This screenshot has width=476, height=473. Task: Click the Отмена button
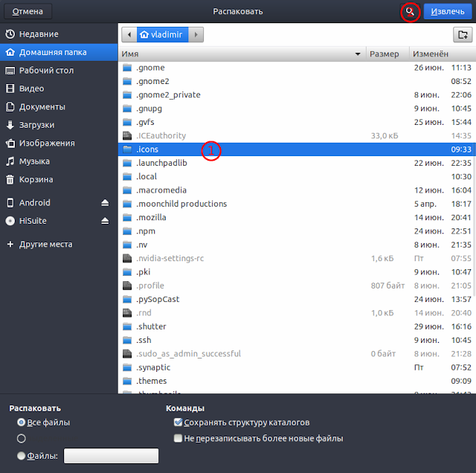28,12
